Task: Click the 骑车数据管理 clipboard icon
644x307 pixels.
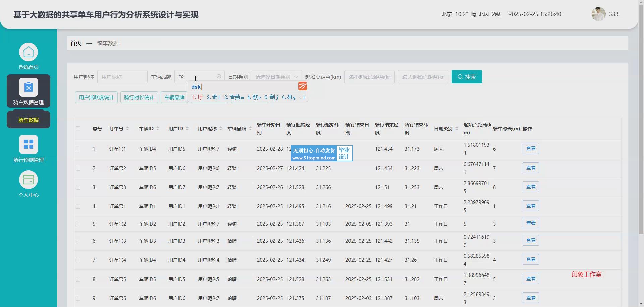Action: pos(29,87)
